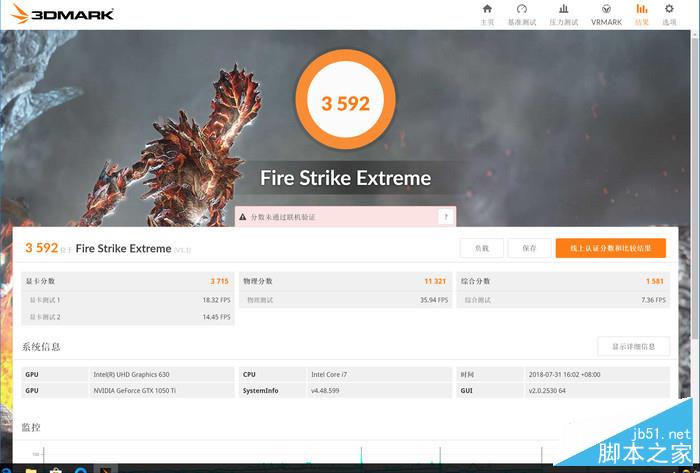Click the combined score value 1 581

click(x=654, y=281)
